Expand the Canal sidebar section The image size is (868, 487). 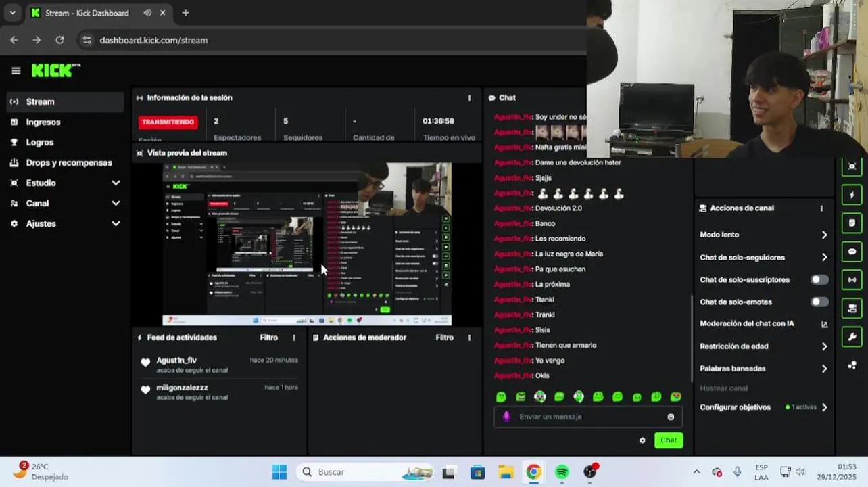click(x=116, y=203)
